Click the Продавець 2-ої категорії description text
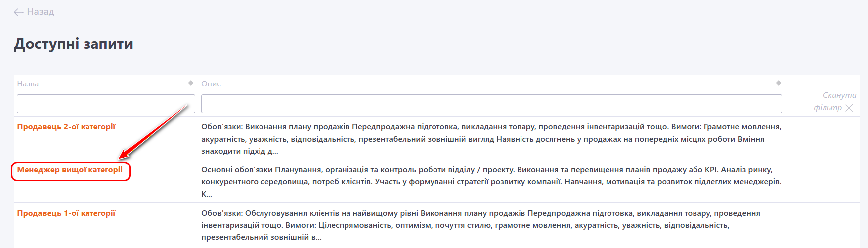 click(491, 139)
